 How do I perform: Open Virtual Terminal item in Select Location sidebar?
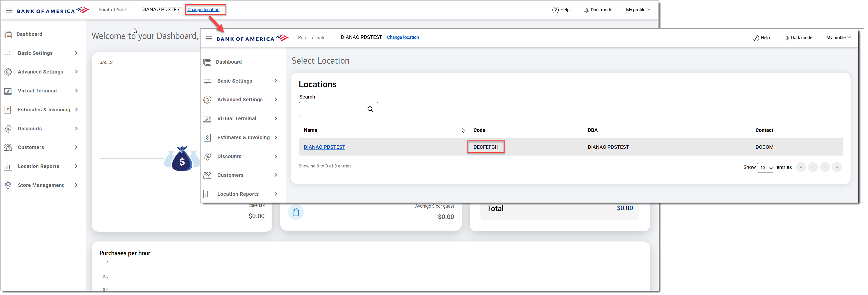(x=237, y=119)
